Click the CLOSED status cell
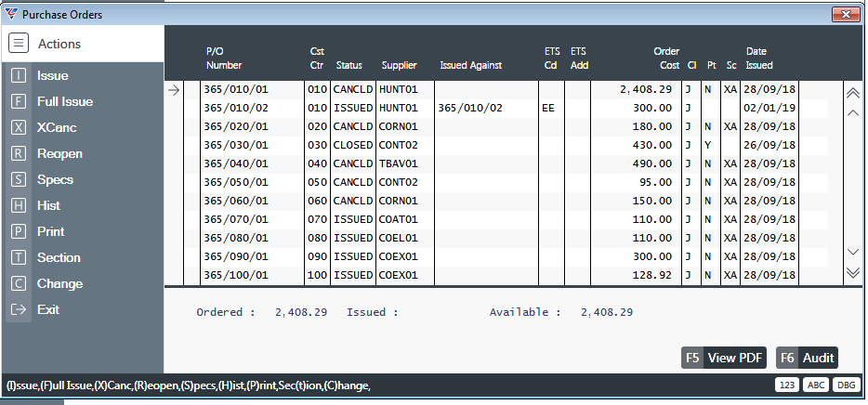868x405 pixels. (353, 145)
